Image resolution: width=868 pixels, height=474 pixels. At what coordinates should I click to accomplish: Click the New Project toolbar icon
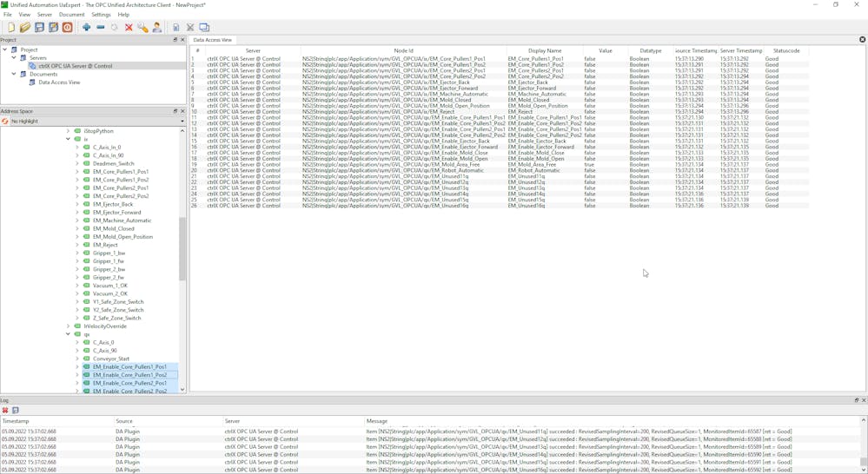(10, 28)
